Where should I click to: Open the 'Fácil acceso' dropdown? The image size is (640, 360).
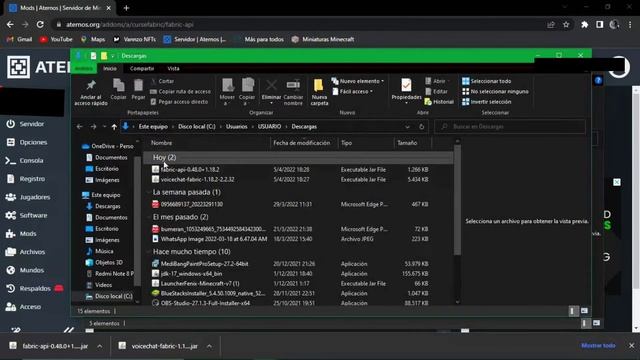pos(353,91)
